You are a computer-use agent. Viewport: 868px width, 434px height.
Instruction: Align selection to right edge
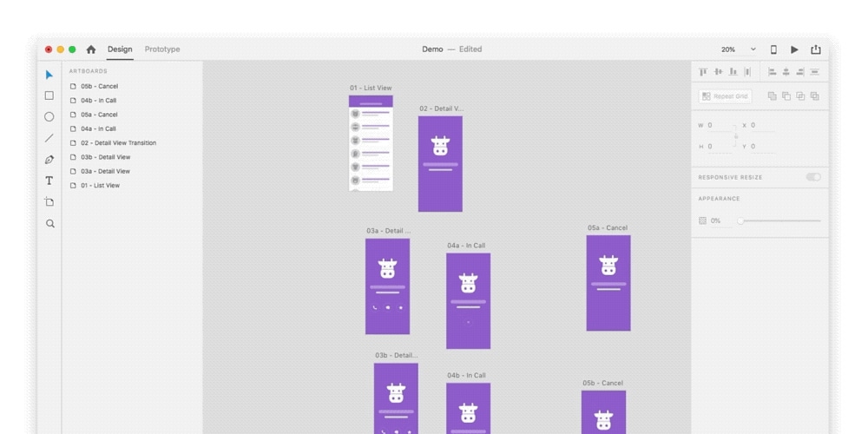800,71
